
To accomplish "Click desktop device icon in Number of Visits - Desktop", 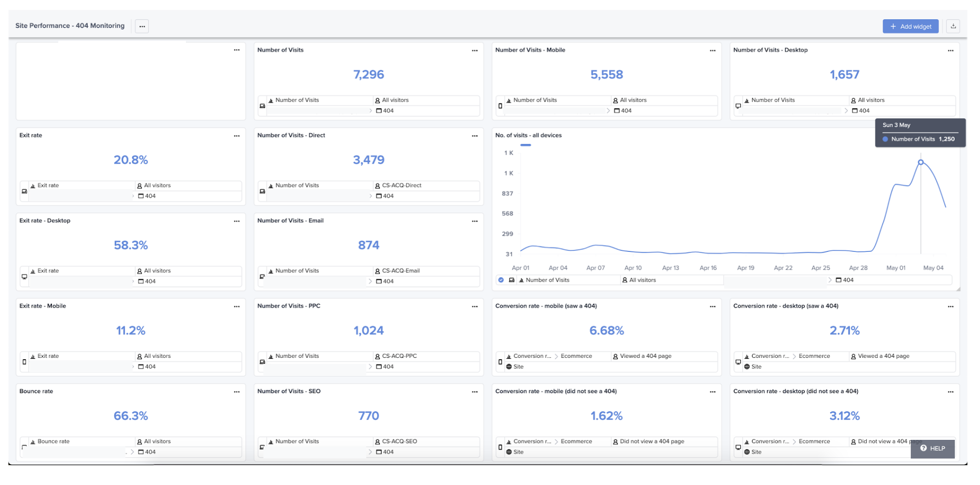I will 738,106.
